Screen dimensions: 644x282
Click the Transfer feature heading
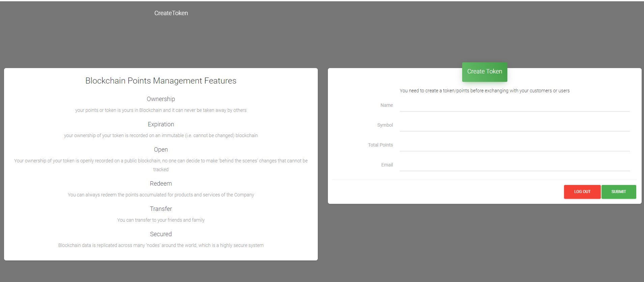point(161,209)
